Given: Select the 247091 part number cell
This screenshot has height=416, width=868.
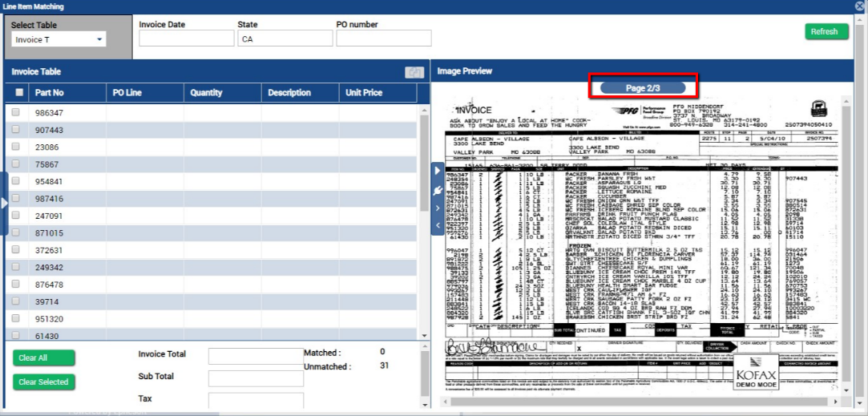Looking at the screenshot, I should point(67,216).
